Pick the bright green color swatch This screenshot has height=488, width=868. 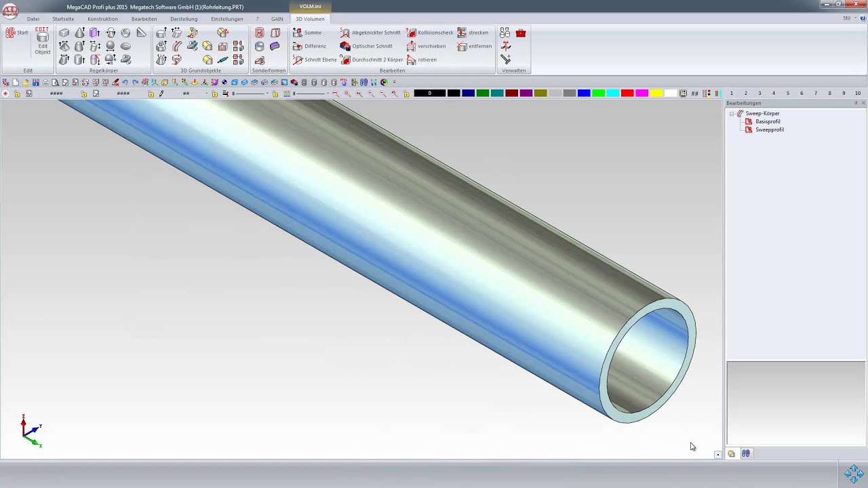pyautogui.click(x=598, y=94)
